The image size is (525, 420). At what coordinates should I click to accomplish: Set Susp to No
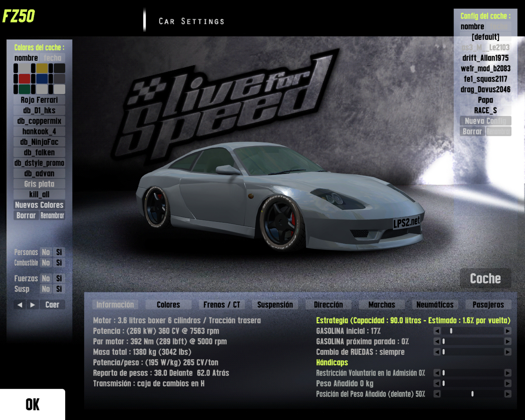coord(46,289)
